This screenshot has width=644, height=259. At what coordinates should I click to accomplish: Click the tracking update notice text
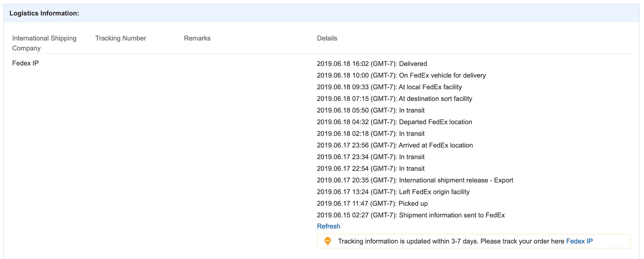pos(451,241)
